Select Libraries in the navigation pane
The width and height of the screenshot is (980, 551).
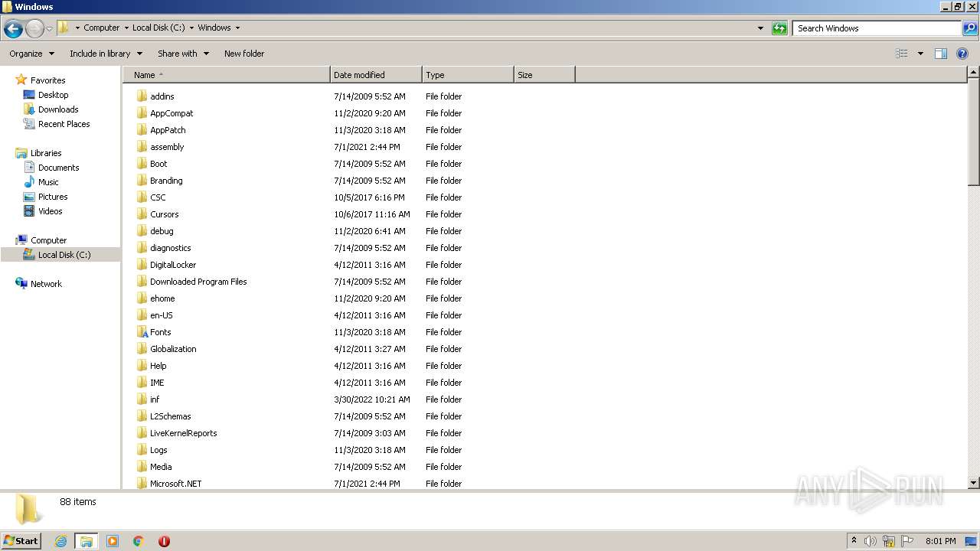coord(46,153)
